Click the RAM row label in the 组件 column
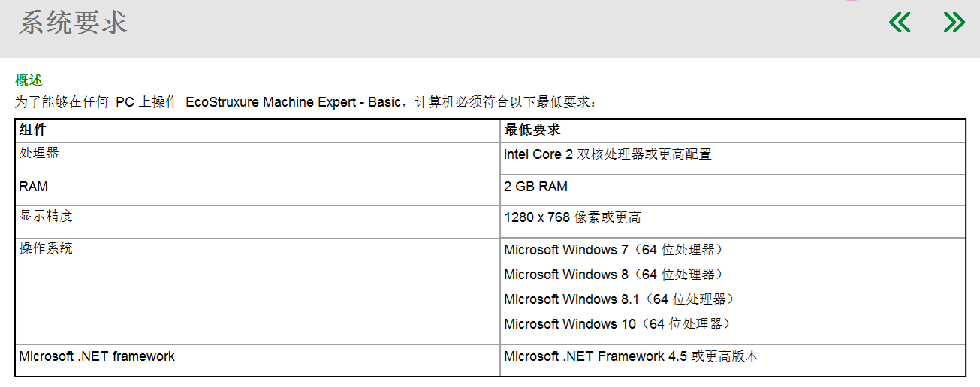Viewport: 980px width, 387px height. 34,186
